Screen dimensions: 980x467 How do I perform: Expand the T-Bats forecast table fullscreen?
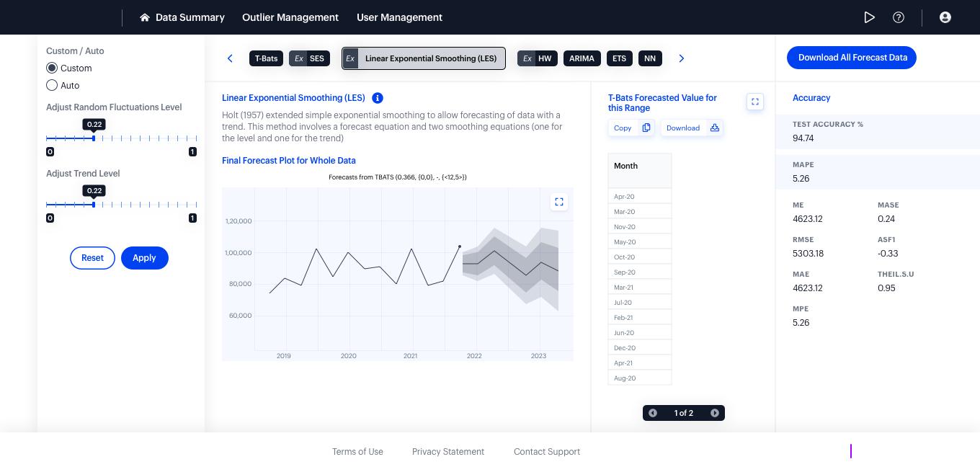pos(755,102)
